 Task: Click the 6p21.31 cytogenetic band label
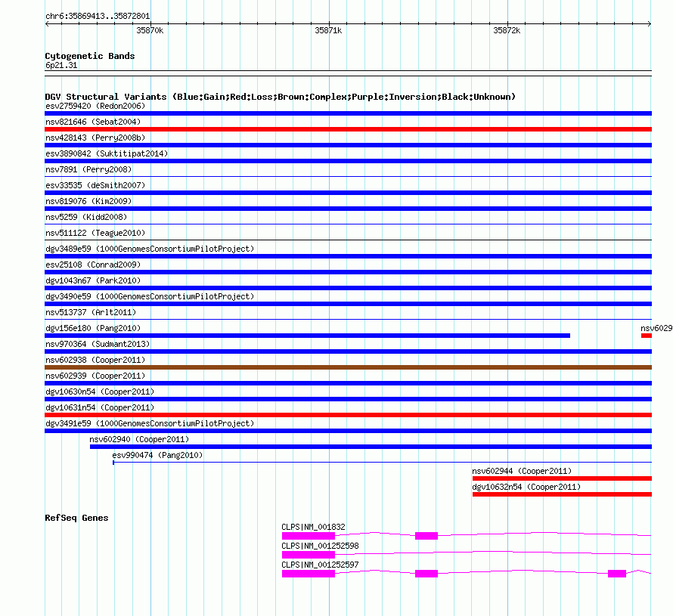[x=61, y=65]
